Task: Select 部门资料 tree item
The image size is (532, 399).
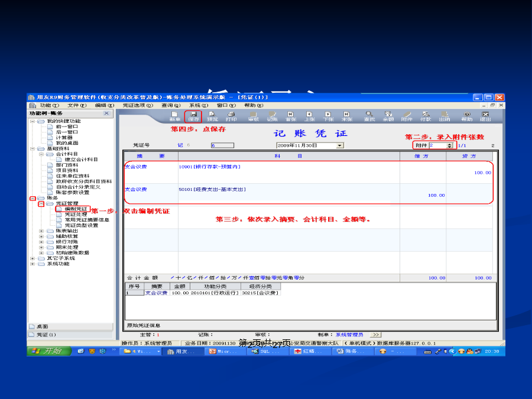Action: pos(67,165)
